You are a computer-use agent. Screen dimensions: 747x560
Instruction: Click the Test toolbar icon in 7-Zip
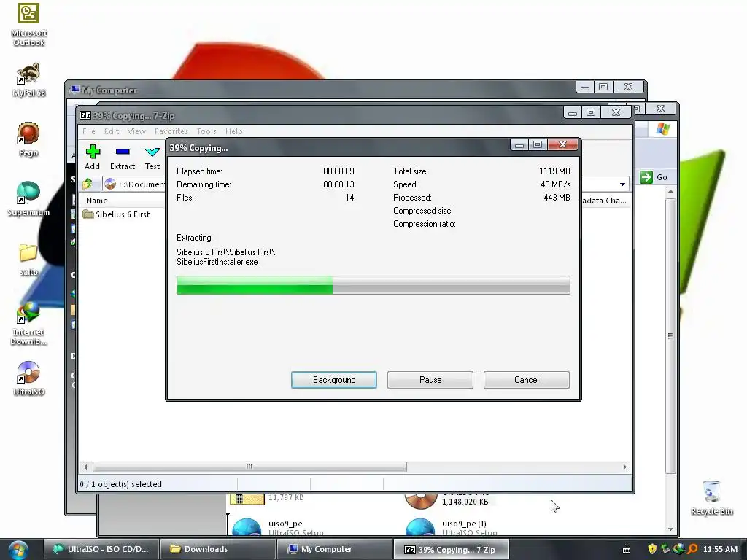tap(152, 152)
